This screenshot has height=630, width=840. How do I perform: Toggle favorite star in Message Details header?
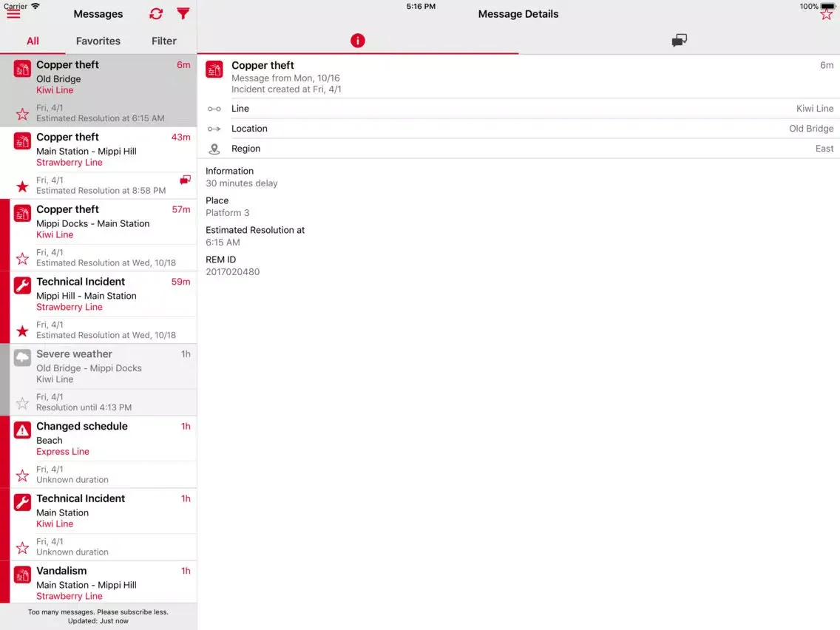pyautogui.click(x=826, y=15)
